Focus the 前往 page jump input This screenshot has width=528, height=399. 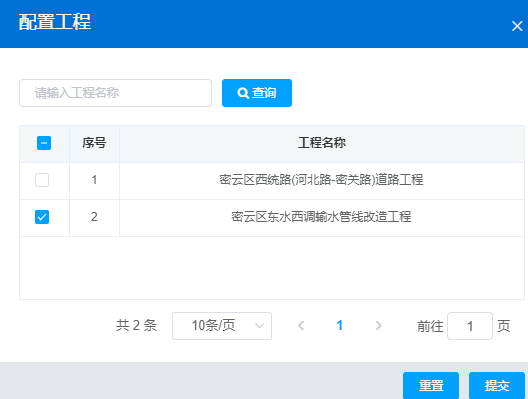(x=470, y=326)
